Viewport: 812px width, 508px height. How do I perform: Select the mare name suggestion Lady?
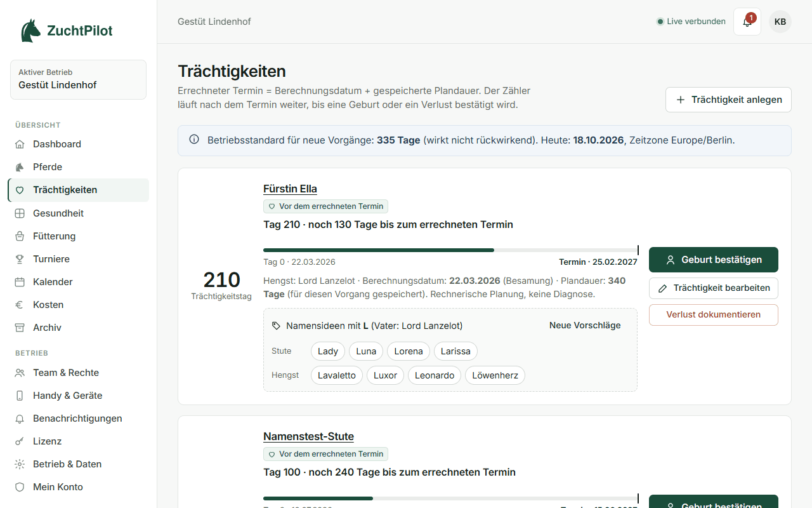(x=328, y=351)
